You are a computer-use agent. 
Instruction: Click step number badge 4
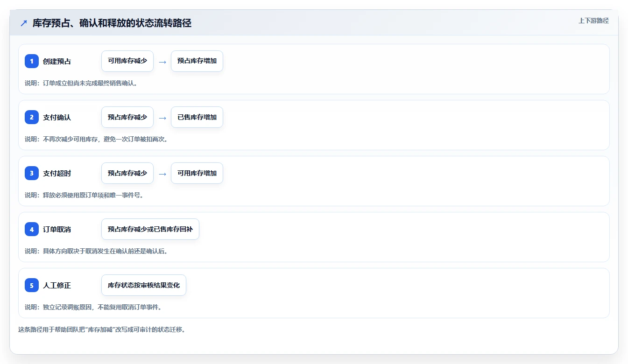coord(32,229)
